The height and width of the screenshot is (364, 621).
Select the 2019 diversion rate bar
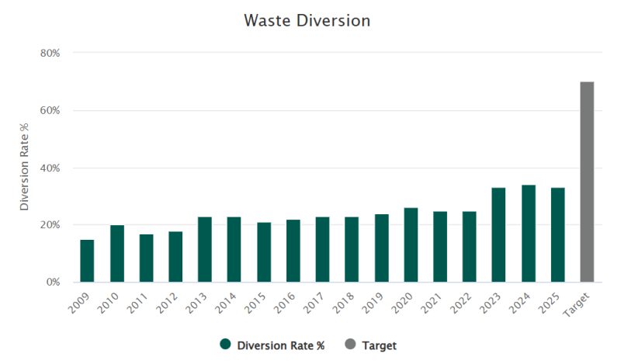(381, 248)
